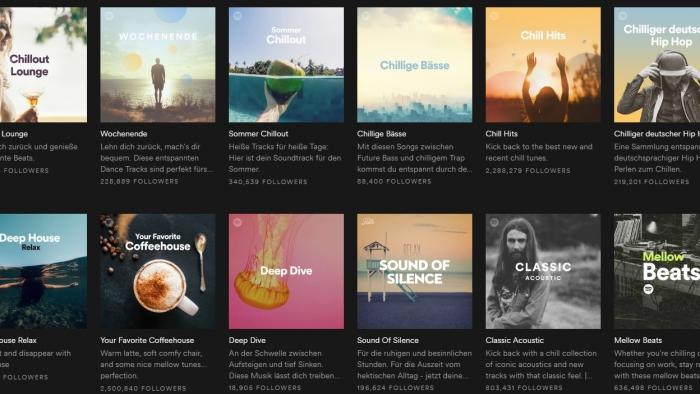Click the Spotify logo on Chill Hits cover
The image size is (700, 394).
(x=494, y=16)
